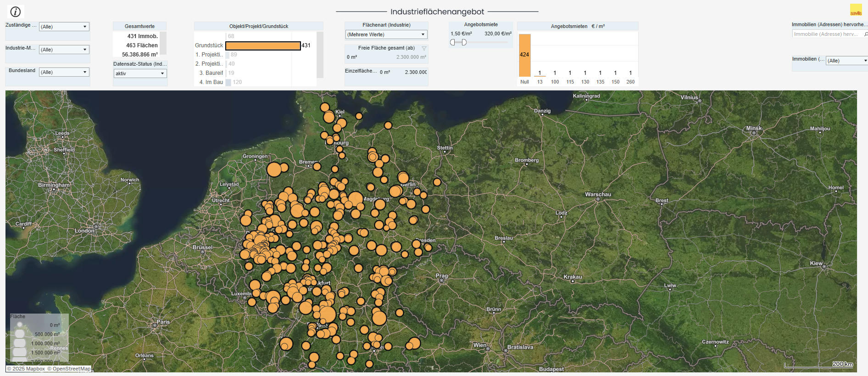Click the Angebotsmiete slider's right handle

(x=464, y=42)
